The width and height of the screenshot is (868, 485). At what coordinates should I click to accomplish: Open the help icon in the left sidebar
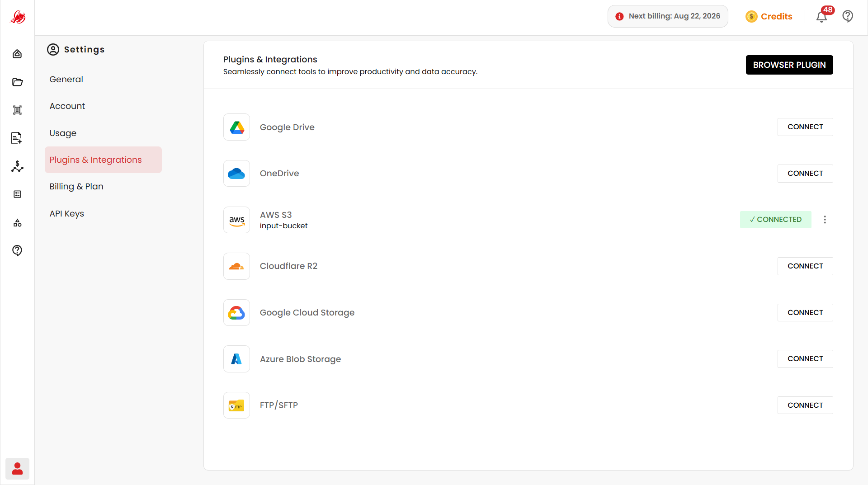coord(17,250)
